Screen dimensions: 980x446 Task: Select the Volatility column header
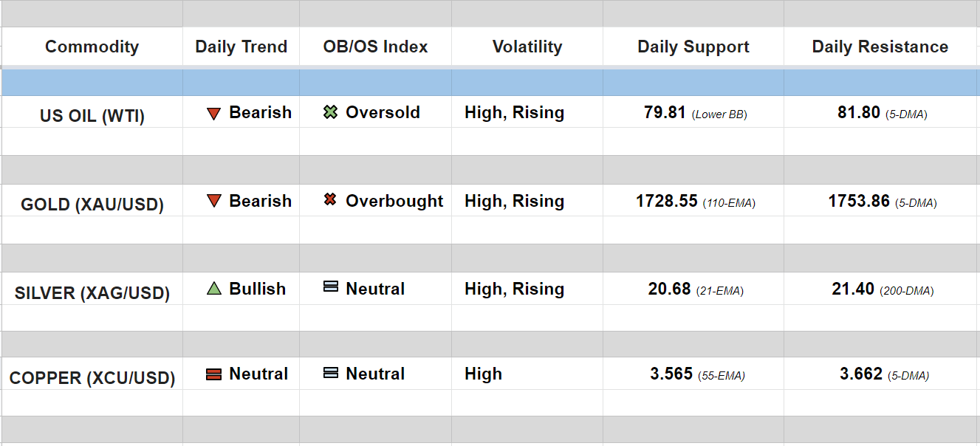tap(527, 47)
